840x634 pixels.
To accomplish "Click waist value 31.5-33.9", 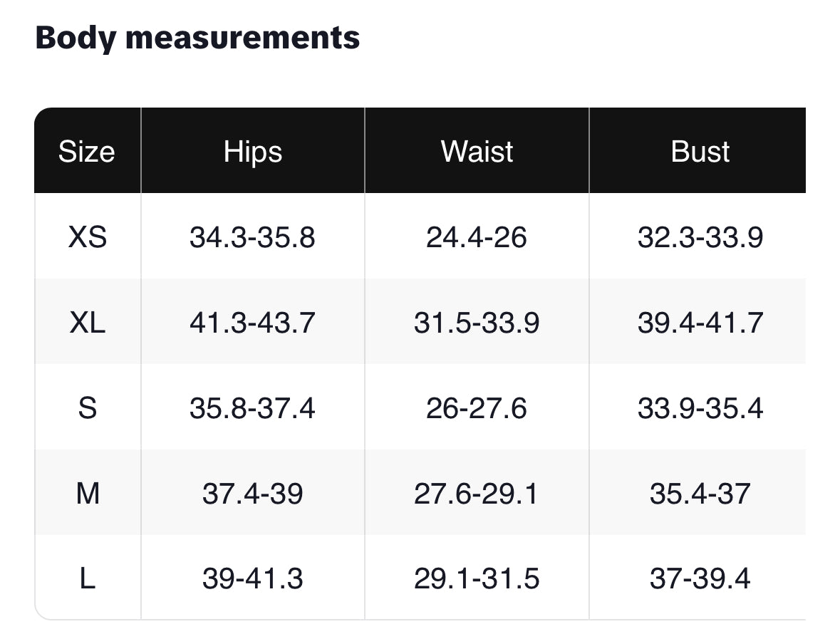I will click(x=477, y=323).
